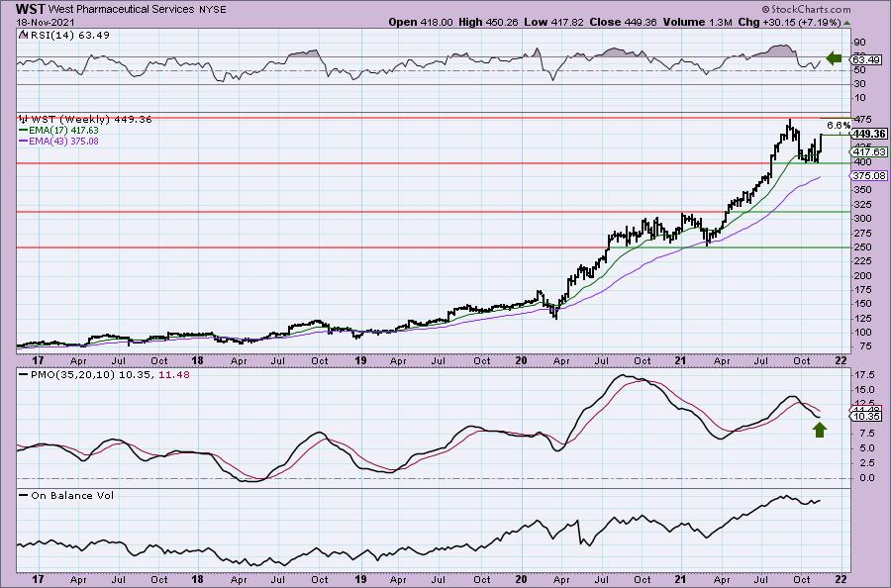
Task: Click the 300 price axis label
Action: (x=862, y=219)
